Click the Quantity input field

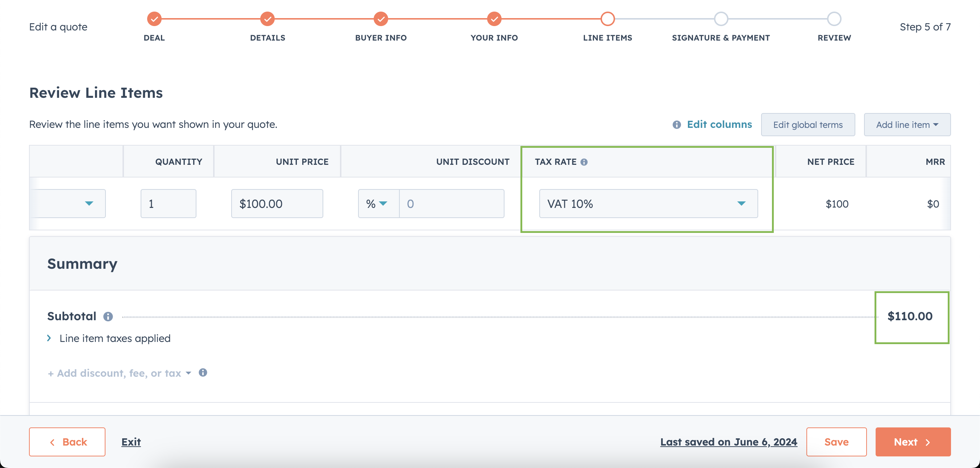168,204
